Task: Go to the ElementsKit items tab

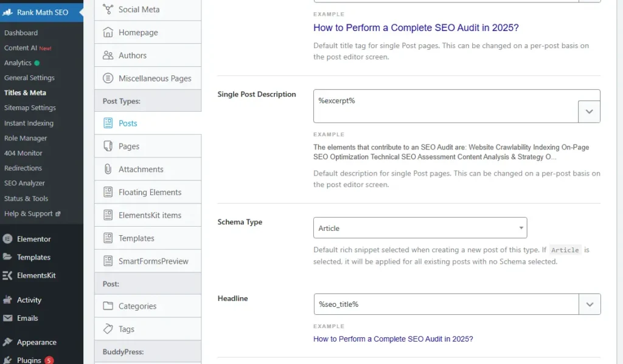Action: point(148,215)
